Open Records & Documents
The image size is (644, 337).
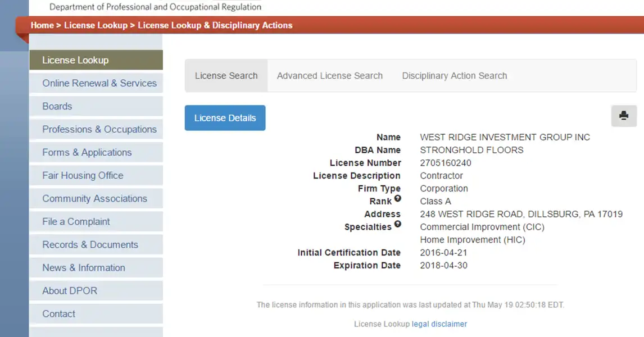pos(96,244)
